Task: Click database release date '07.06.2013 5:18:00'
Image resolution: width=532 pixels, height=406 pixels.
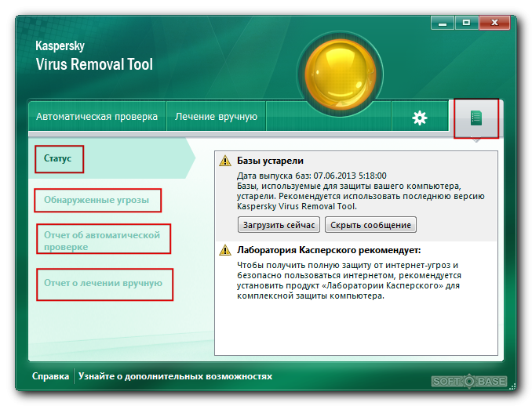Action: (350, 176)
